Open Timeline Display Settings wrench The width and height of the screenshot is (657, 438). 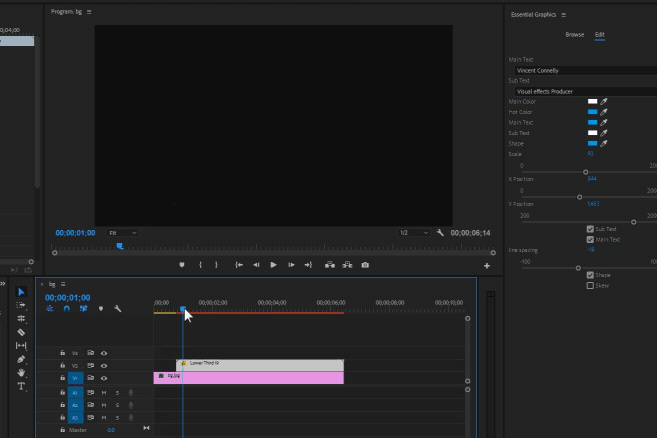tap(118, 308)
